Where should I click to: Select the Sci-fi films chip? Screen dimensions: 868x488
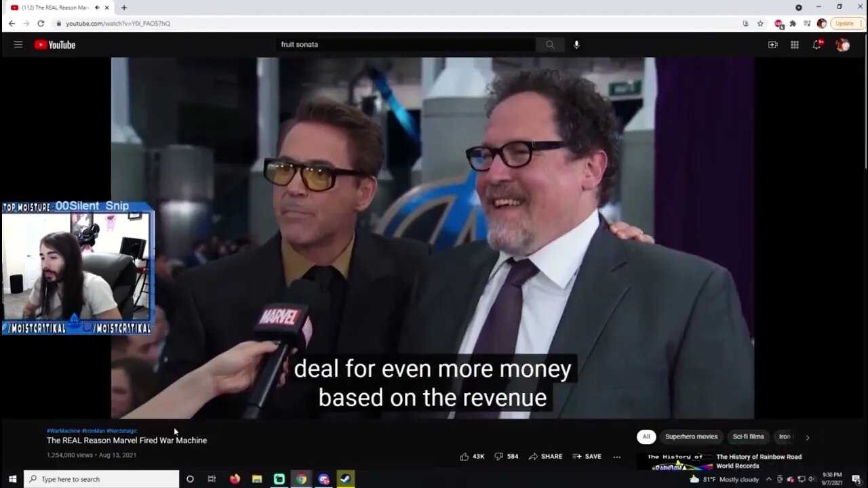pyautogui.click(x=748, y=437)
